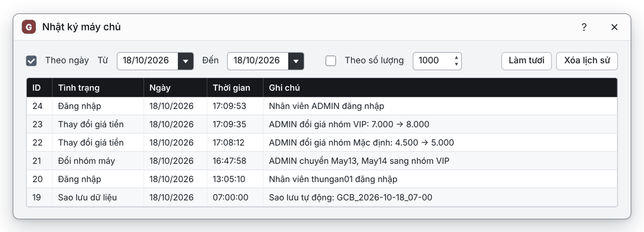Image resolution: width=644 pixels, height=232 pixels.
Task: Click the time cell 17:09:53
Action: coord(235,106)
